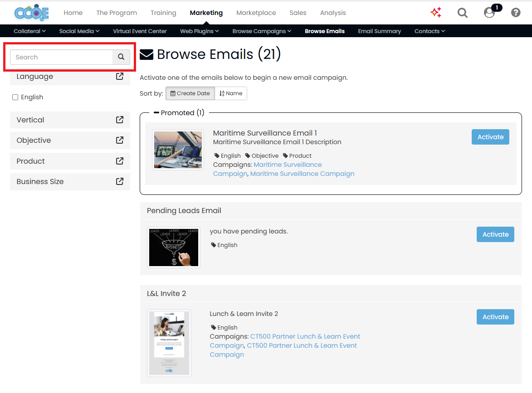532x393 pixels.
Task: Click the Product tag on Maritime email
Action: (x=297, y=155)
